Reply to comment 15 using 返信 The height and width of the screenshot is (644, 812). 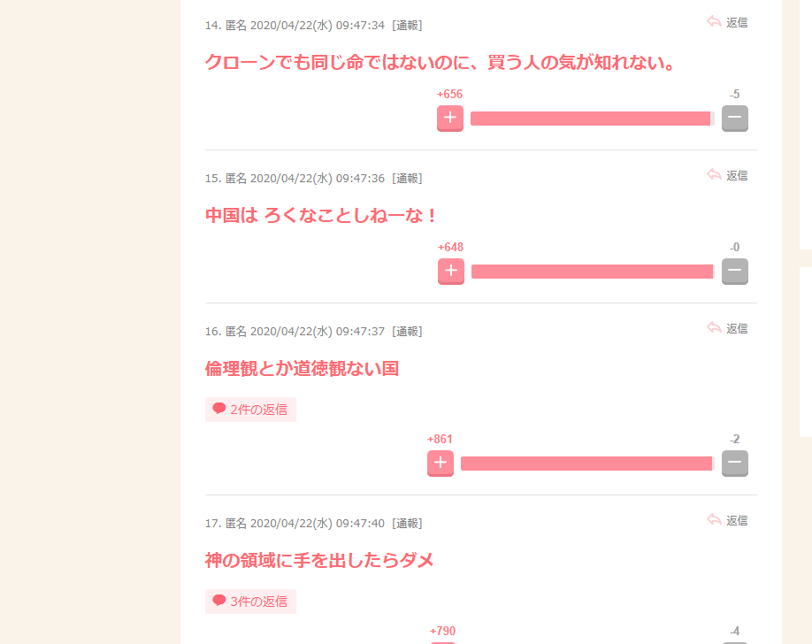pyautogui.click(x=737, y=176)
